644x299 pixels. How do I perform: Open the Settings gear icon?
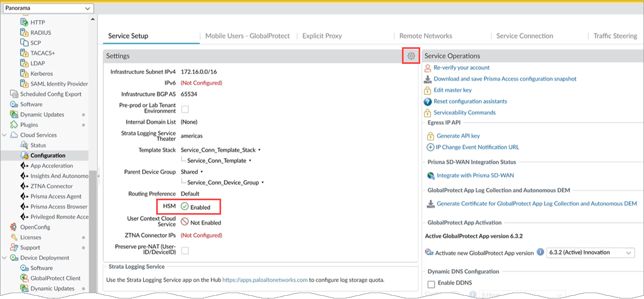[x=411, y=56]
